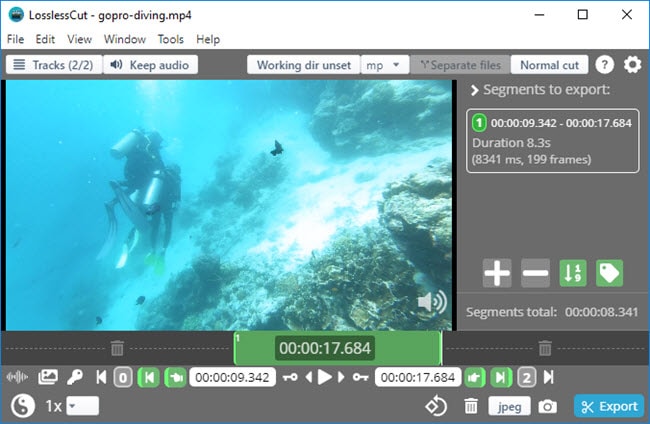The image size is (650, 424).
Task: Toggle the yin-yang invert segments icon
Action: [22, 406]
